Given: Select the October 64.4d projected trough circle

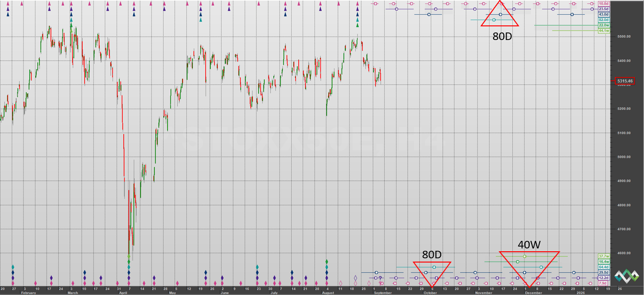Looking at the screenshot, I should coord(434,267).
